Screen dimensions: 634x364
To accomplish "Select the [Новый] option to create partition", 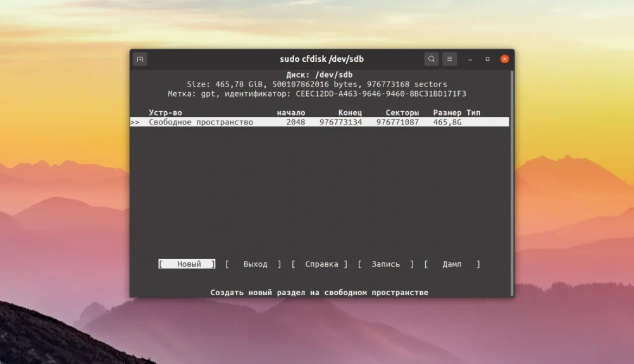I will click(187, 264).
